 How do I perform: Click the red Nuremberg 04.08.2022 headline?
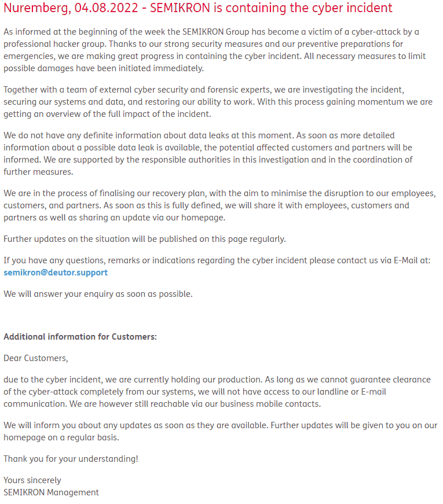[198, 8]
